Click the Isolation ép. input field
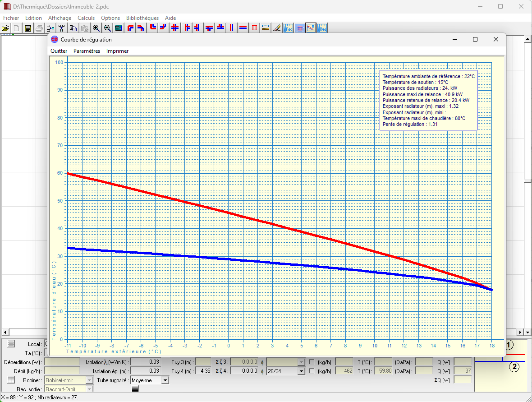Screen dimensions: 532x402 coord(145,371)
